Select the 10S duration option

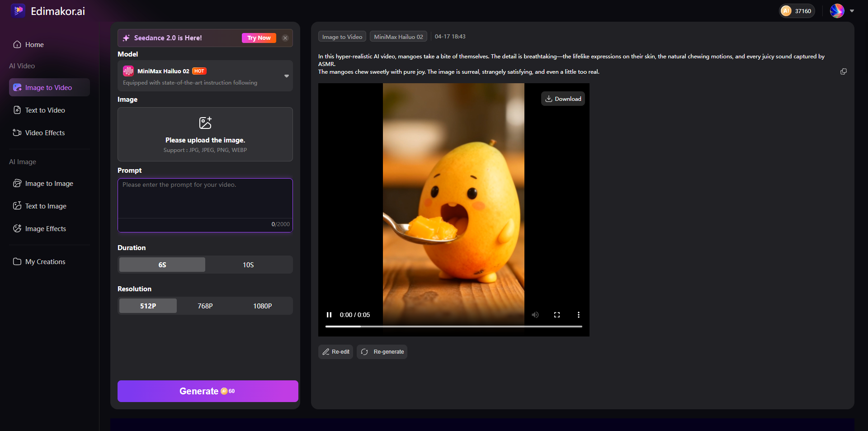[x=248, y=265]
